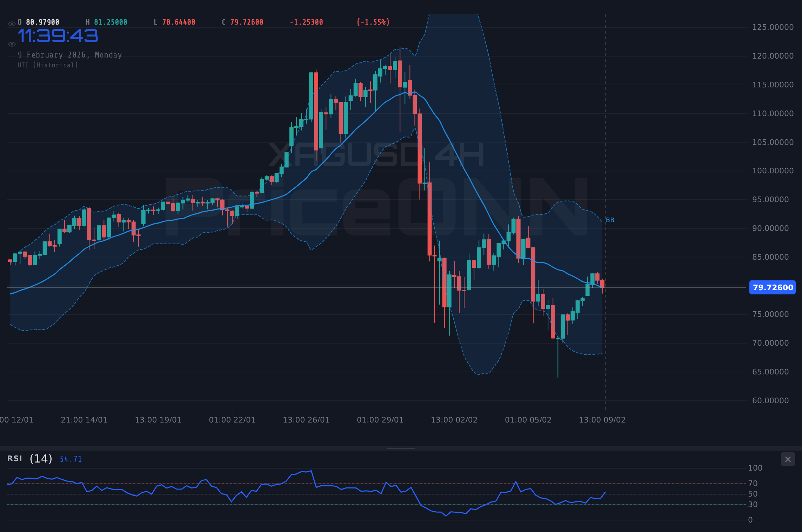Click the BB indicator label
This screenshot has height=532, width=802.
[610, 220]
